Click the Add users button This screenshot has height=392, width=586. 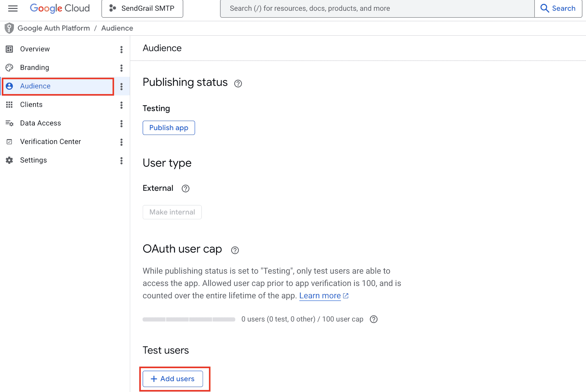coord(173,379)
